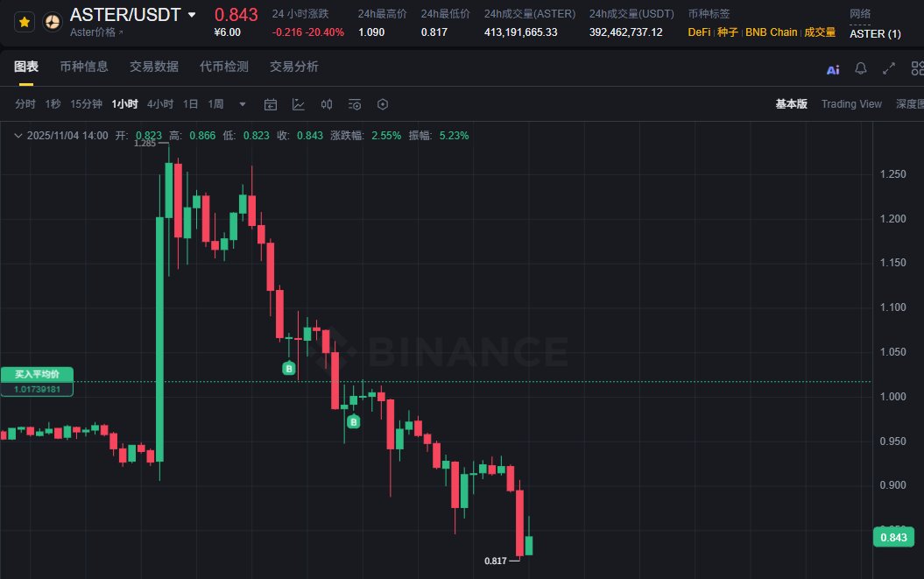Click the 24h成交量(USDT) value 392,462,737.12

click(x=626, y=32)
